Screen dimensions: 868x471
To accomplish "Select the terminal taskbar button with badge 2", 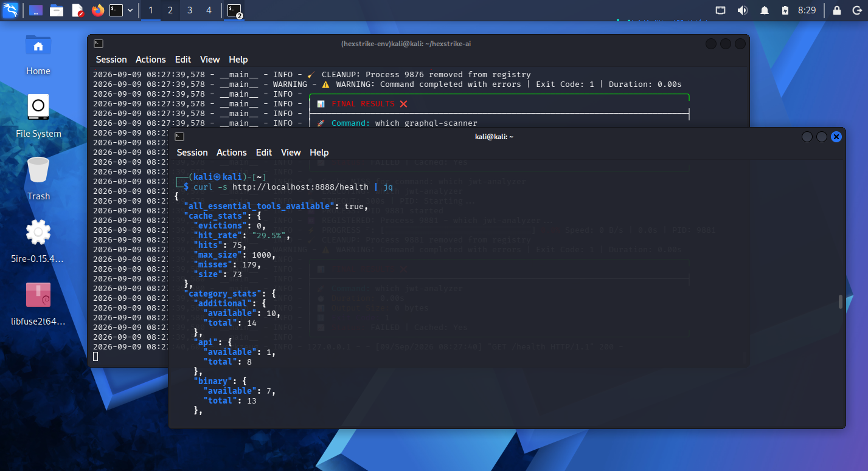I will click(234, 10).
